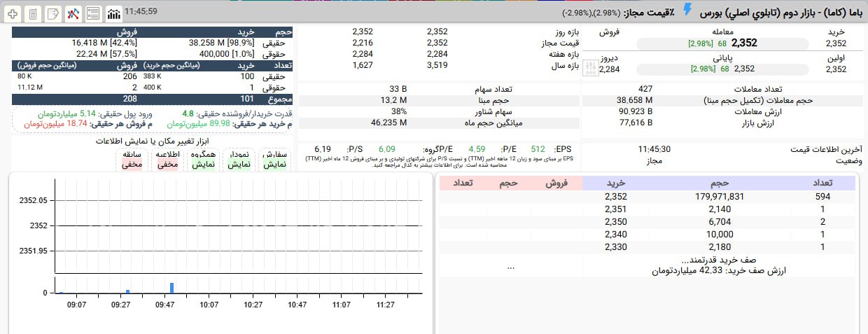The image size is (868, 334).
Task: Click the blue lightning bolt icon
Action: pos(687,11)
